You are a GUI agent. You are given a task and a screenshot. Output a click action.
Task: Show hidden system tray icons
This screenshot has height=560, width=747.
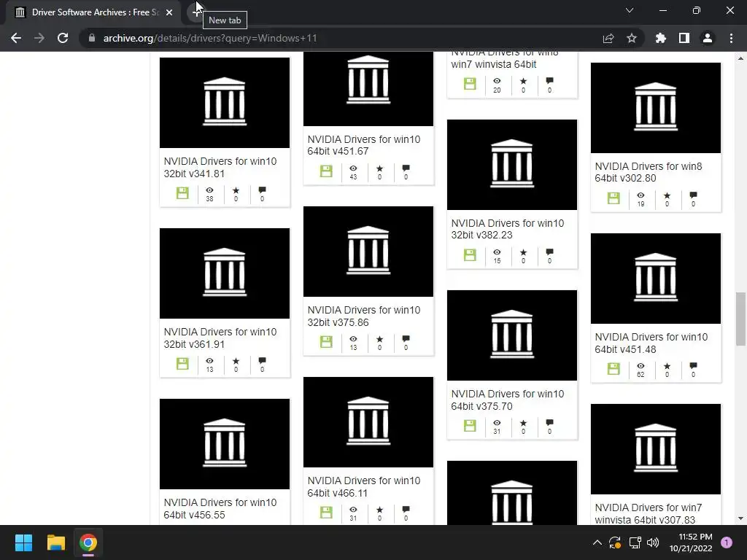[x=597, y=542]
